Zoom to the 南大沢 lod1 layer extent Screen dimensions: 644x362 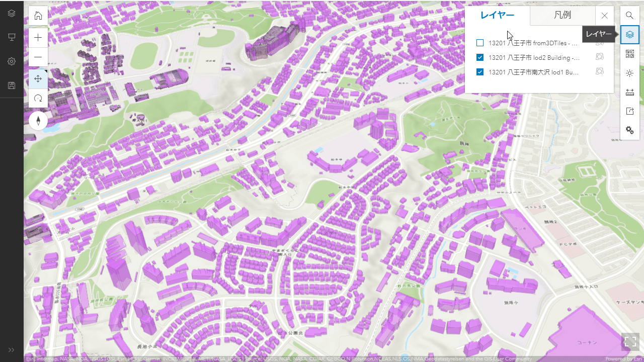(x=600, y=72)
